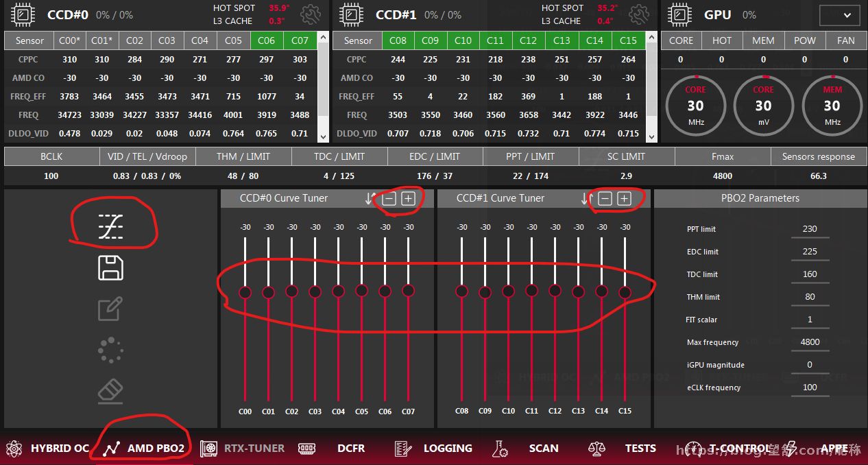Click the GPU MEM 30 MHz gauge
The height and width of the screenshot is (465, 868).
[832, 106]
